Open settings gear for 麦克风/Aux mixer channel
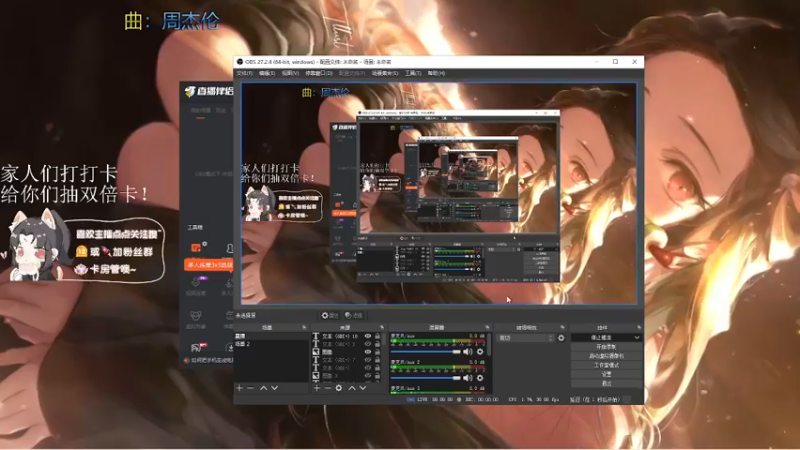800x450 pixels. tap(480, 352)
